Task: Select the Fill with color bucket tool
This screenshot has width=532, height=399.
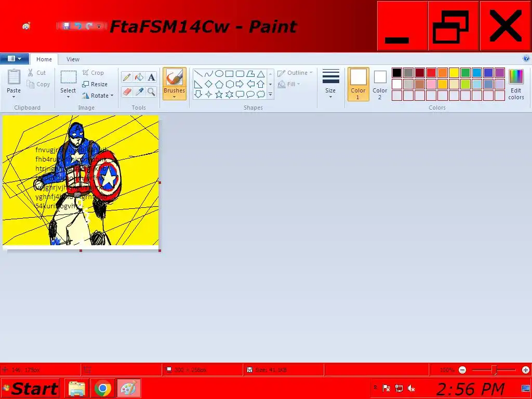Action: pyautogui.click(x=139, y=77)
